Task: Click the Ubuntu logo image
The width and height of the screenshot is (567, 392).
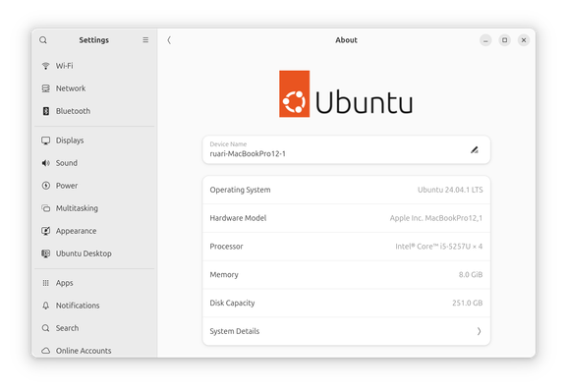Action: (x=346, y=94)
